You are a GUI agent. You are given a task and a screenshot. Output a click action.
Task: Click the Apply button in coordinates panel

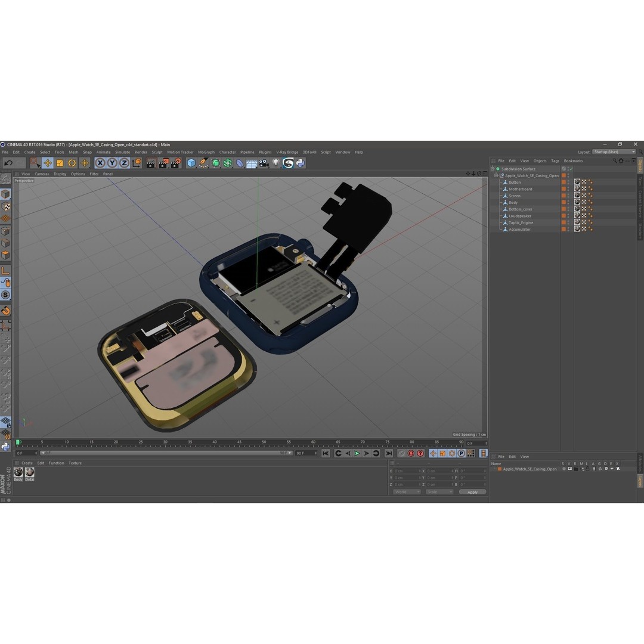(x=472, y=492)
